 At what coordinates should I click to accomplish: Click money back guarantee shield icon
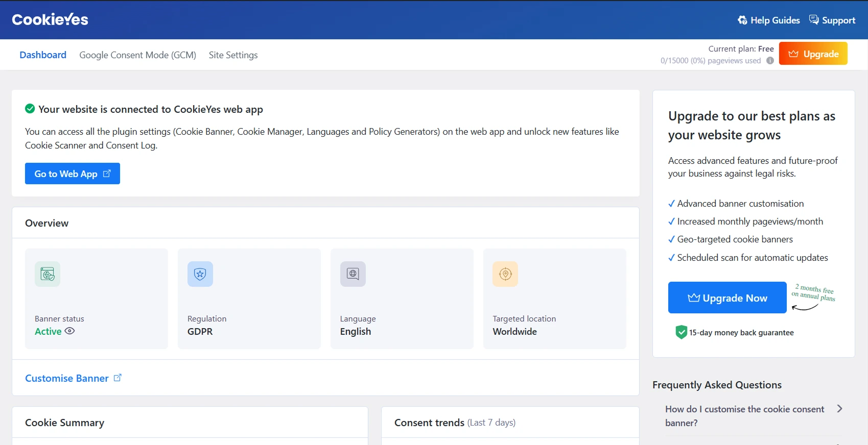681,332
